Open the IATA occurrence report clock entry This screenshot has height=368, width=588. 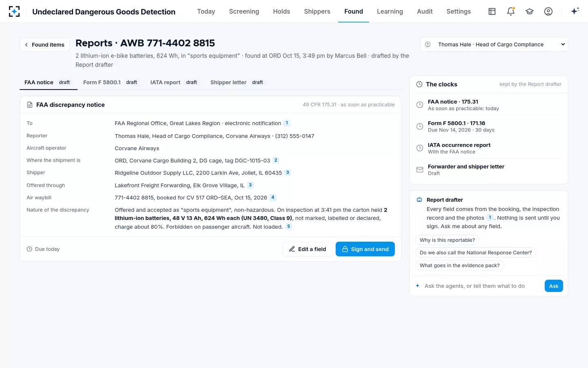click(489, 148)
